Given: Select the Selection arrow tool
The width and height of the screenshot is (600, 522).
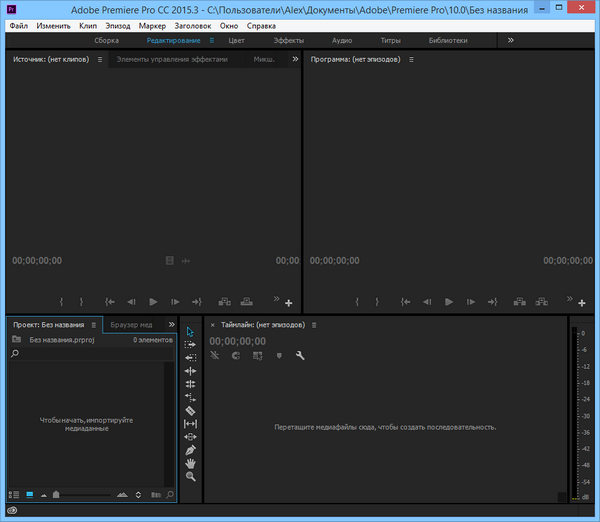Looking at the screenshot, I should [x=190, y=331].
